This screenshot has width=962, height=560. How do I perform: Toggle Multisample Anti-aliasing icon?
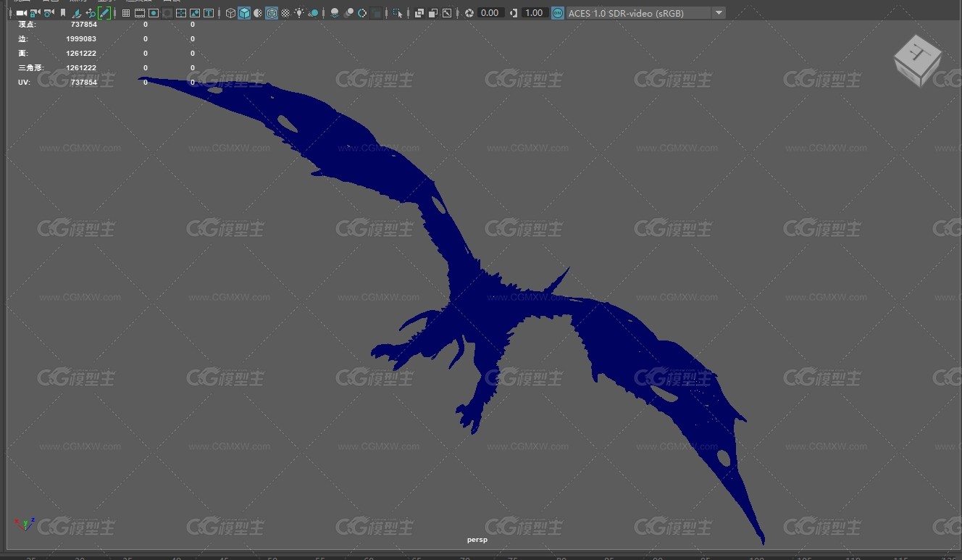pyautogui.click(x=362, y=13)
